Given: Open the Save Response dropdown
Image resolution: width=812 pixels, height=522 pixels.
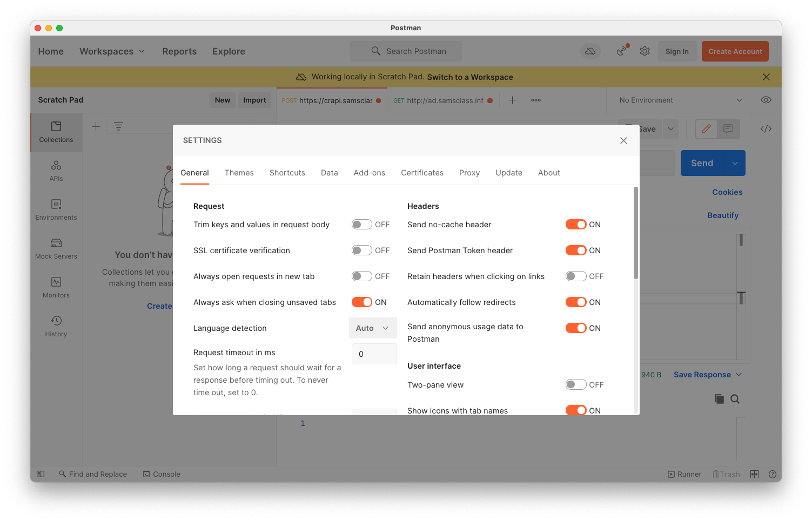Looking at the screenshot, I should (708, 375).
